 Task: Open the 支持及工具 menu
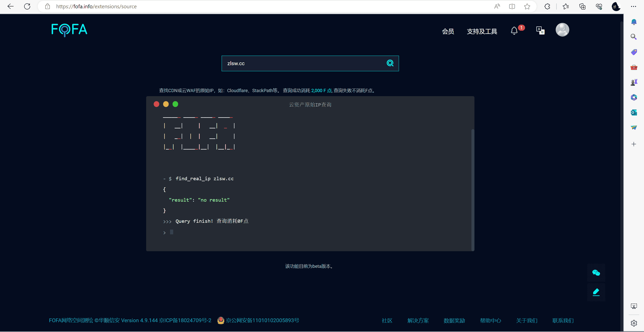482,31
